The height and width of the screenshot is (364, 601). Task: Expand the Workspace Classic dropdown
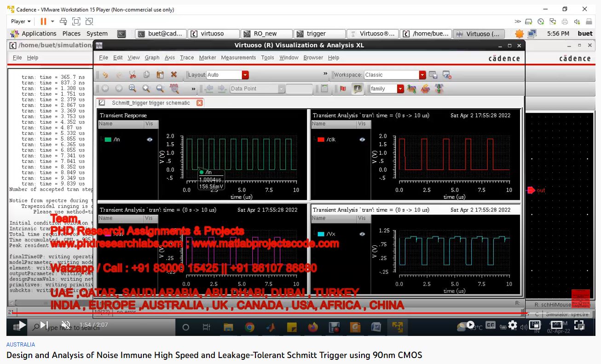click(x=422, y=75)
